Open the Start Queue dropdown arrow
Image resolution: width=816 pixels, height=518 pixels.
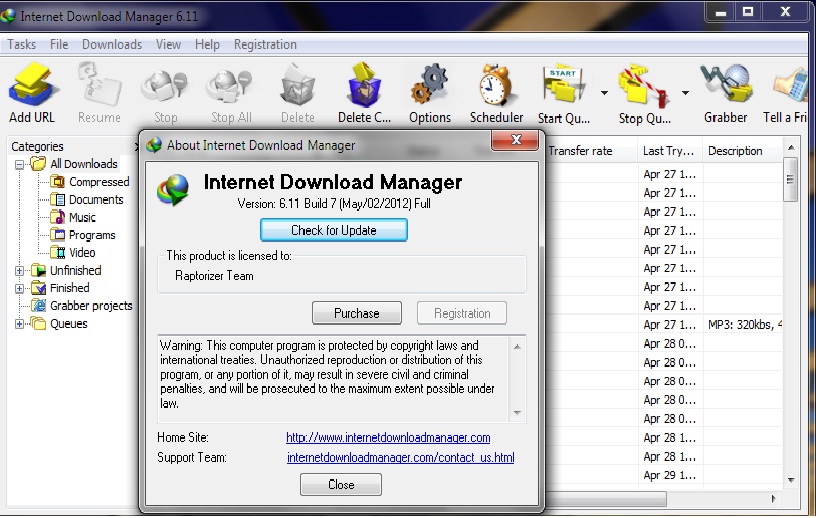(x=604, y=93)
